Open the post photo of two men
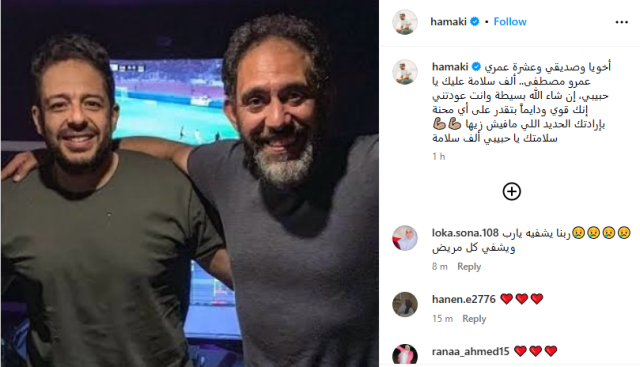The height and width of the screenshot is (367, 640). pos(190,184)
